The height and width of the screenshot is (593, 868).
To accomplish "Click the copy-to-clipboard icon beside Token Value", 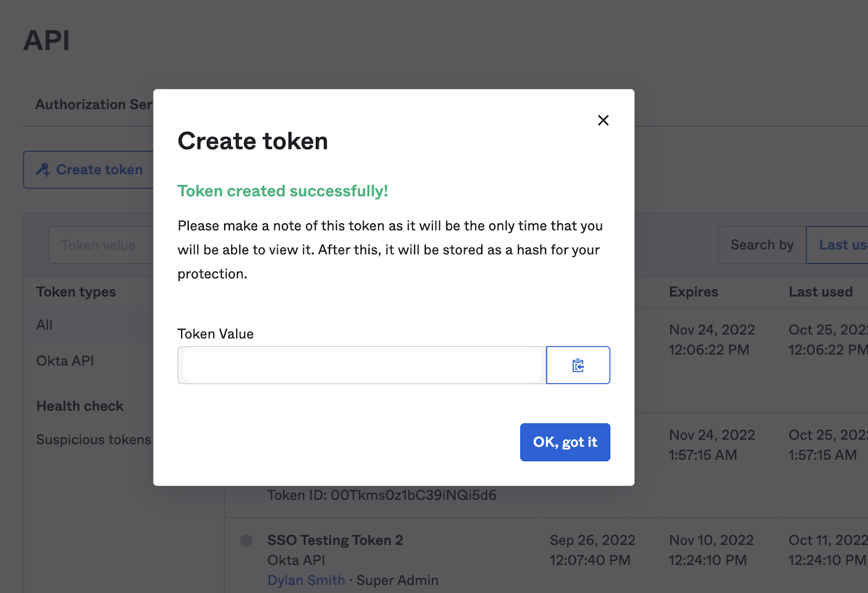I will 578,365.
